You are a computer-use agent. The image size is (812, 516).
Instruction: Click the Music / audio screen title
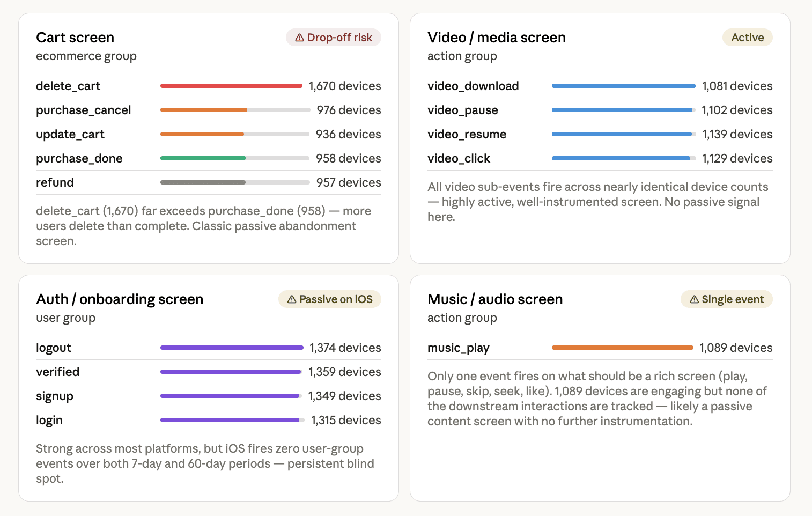point(495,299)
